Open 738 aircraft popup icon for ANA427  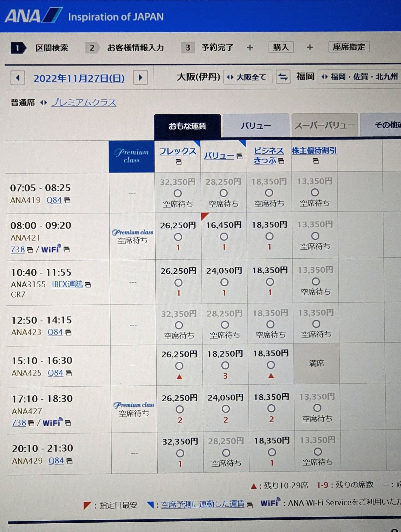tap(31, 423)
